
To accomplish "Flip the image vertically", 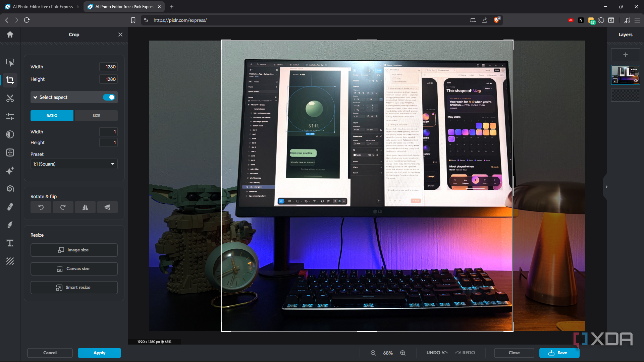I will 107,207.
